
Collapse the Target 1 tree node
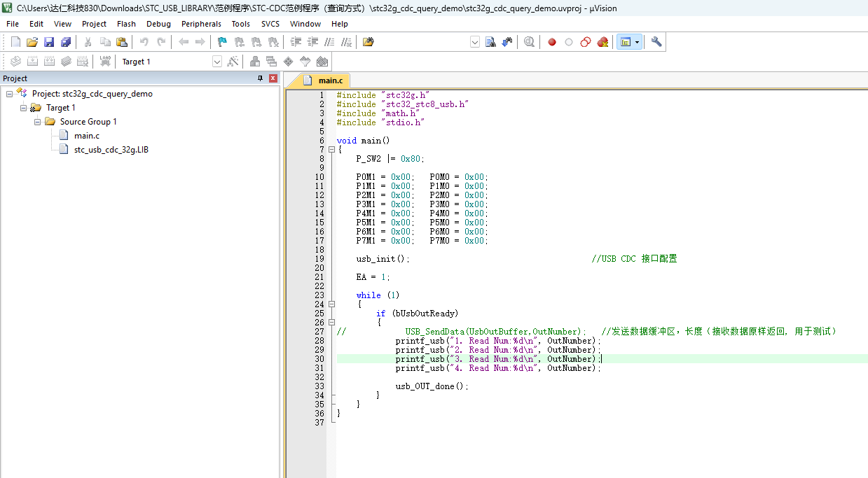coord(24,108)
